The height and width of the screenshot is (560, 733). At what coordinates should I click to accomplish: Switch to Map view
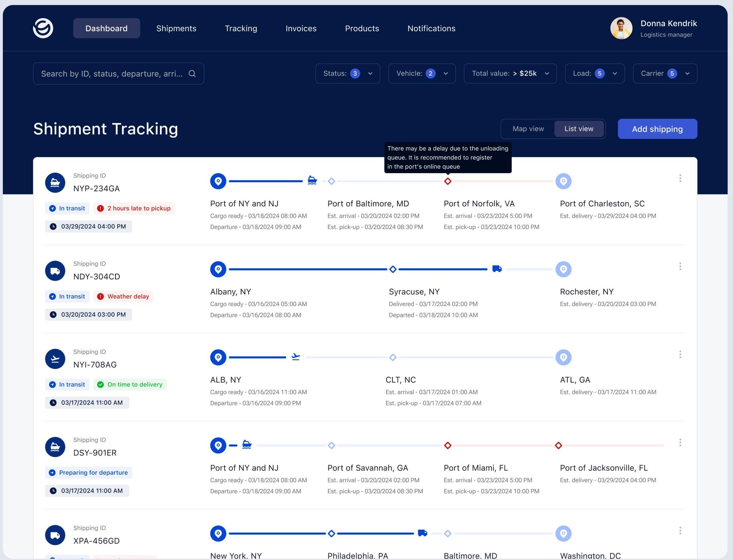coord(528,129)
